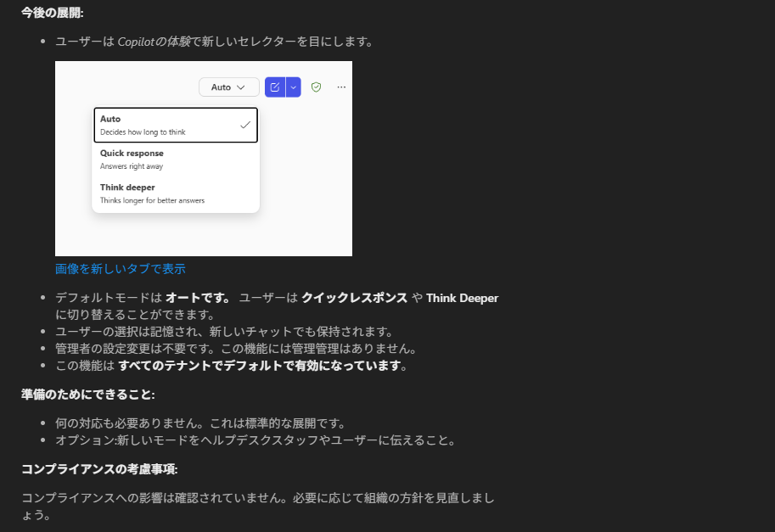Expand the chevron beside the new chat button
The width and height of the screenshot is (775, 532).
coord(293,87)
